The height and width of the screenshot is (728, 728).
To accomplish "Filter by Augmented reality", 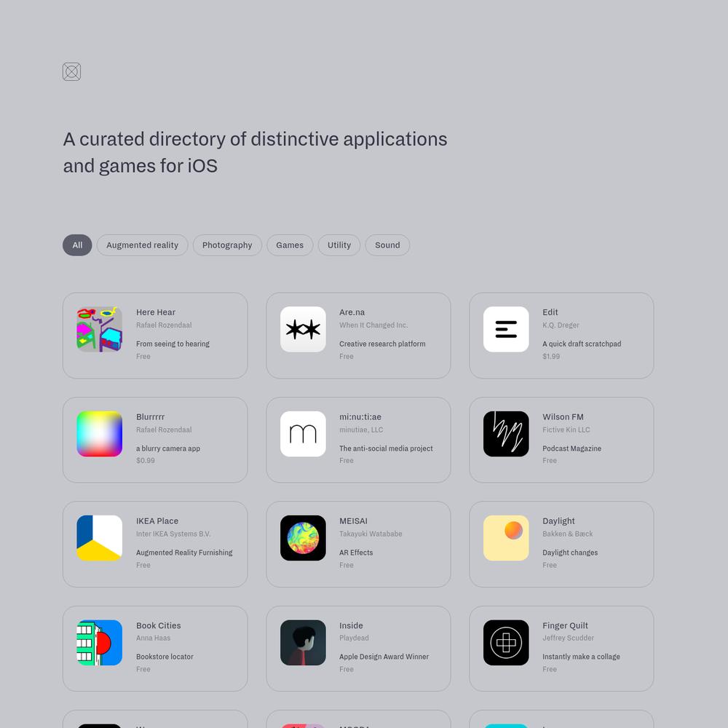I will point(142,245).
